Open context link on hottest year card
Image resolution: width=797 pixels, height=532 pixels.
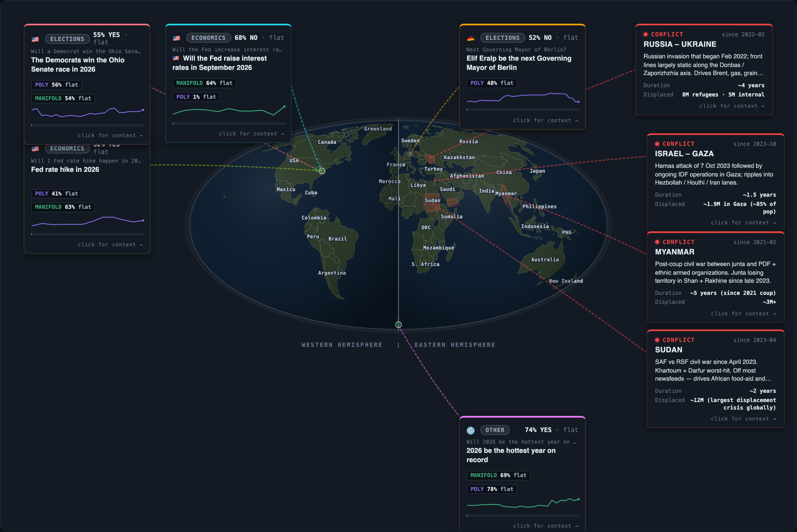click(545, 526)
